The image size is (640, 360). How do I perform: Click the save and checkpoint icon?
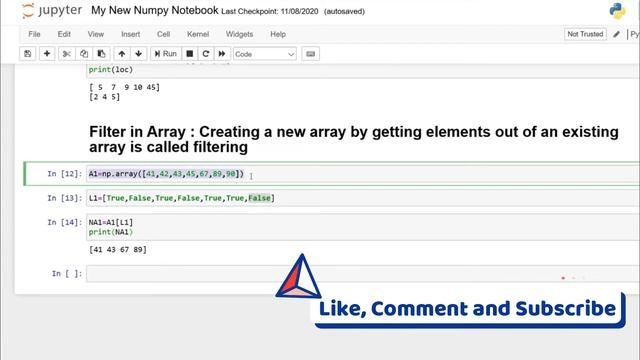(x=27, y=53)
